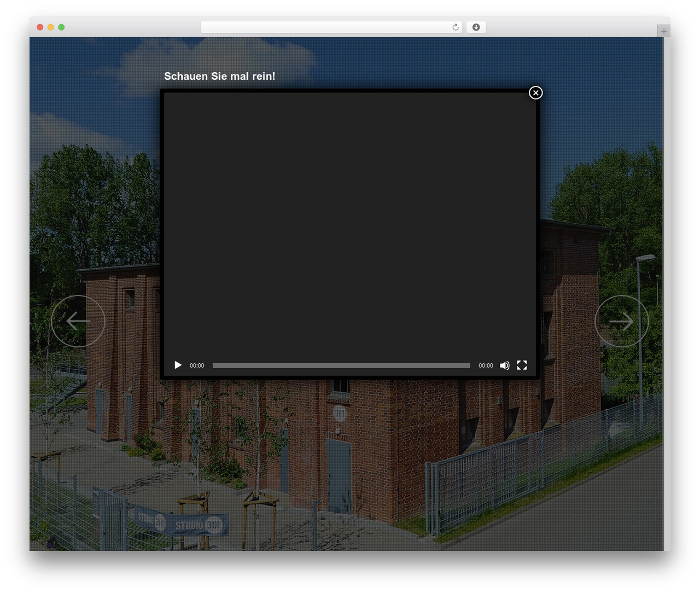Play the video in the lightbox
The image size is (700, 593).
(178, 365)
